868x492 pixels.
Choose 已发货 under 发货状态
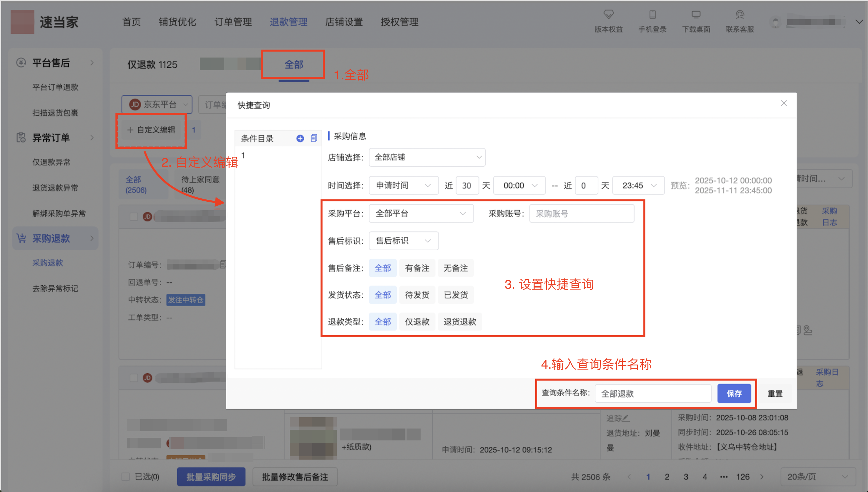click(x=456, y=295)
